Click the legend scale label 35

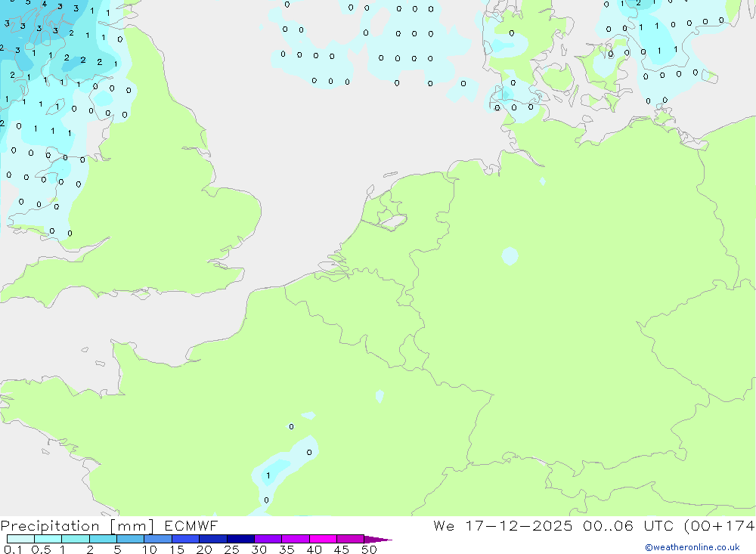pos(287,549)
